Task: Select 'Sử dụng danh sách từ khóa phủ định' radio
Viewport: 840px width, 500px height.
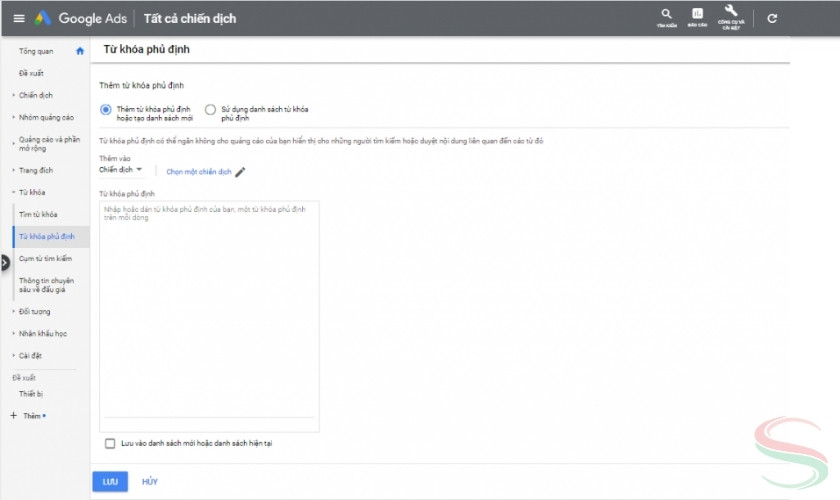Action: click(x=210, y=110)
